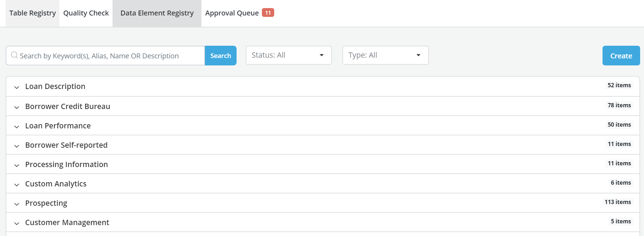Open the Type filter dropdown
Screen dimensions: 644x236
tap(385, 55)
